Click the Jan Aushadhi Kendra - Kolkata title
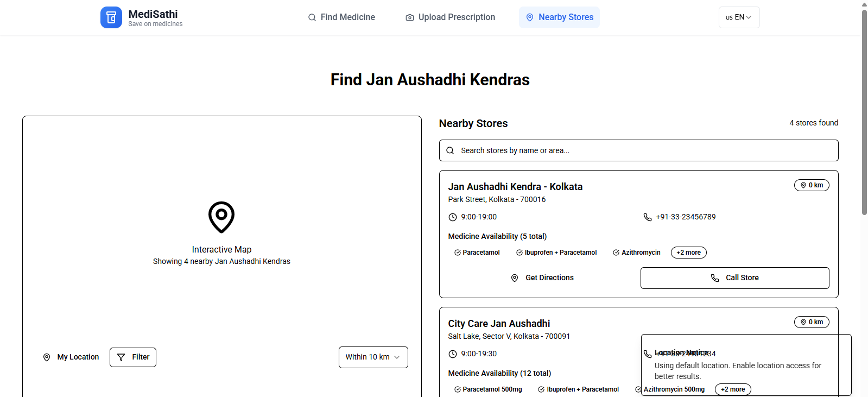 click(x=515, y=187)
